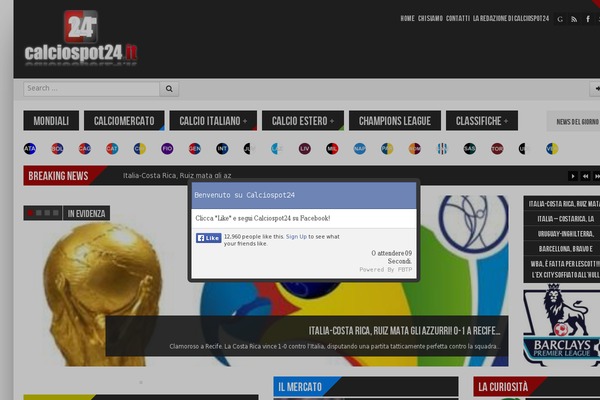Open the ROM team badge

[x=414, y=149]
